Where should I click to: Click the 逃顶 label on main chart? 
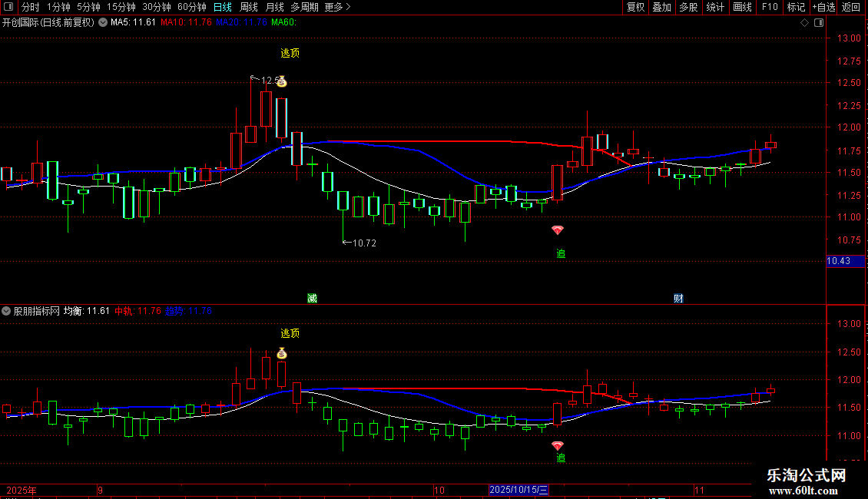tap(290, 53)
